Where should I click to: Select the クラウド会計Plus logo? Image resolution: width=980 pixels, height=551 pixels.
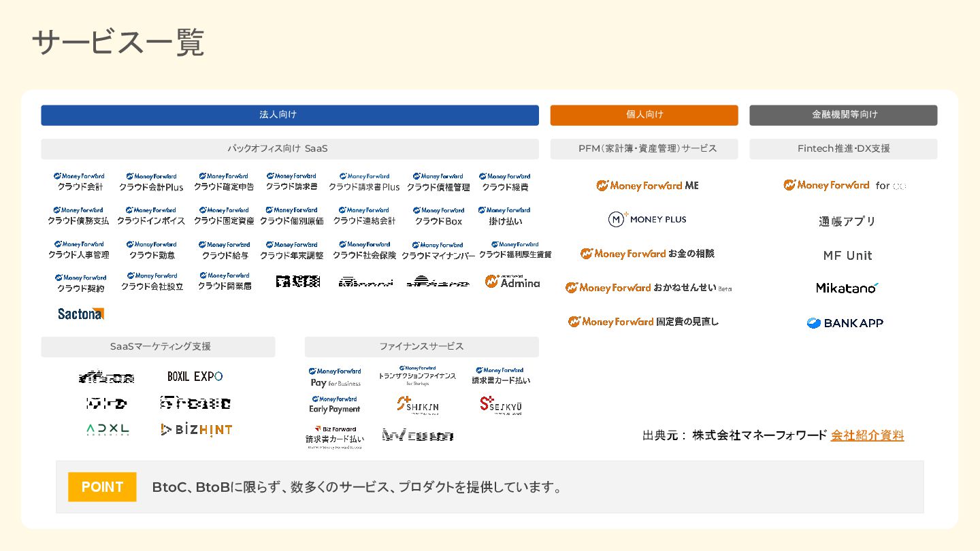151,182
